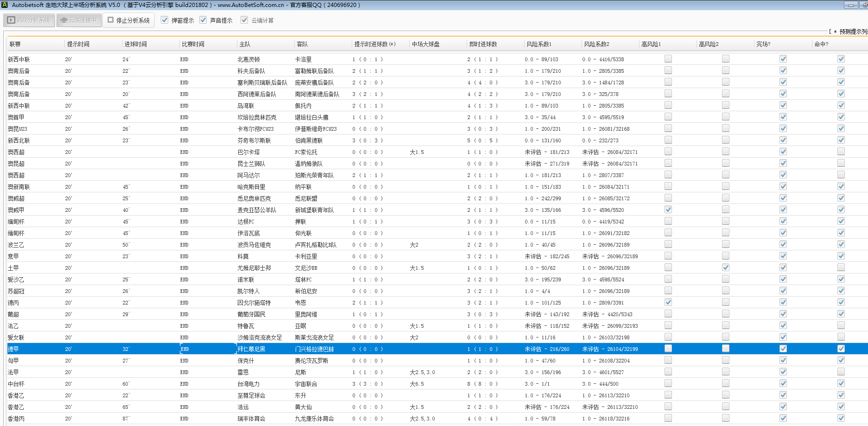Uncheck 高风险2 box in the 土甲 row
This screenshot has height=426, width=868.
pos(725,267)
